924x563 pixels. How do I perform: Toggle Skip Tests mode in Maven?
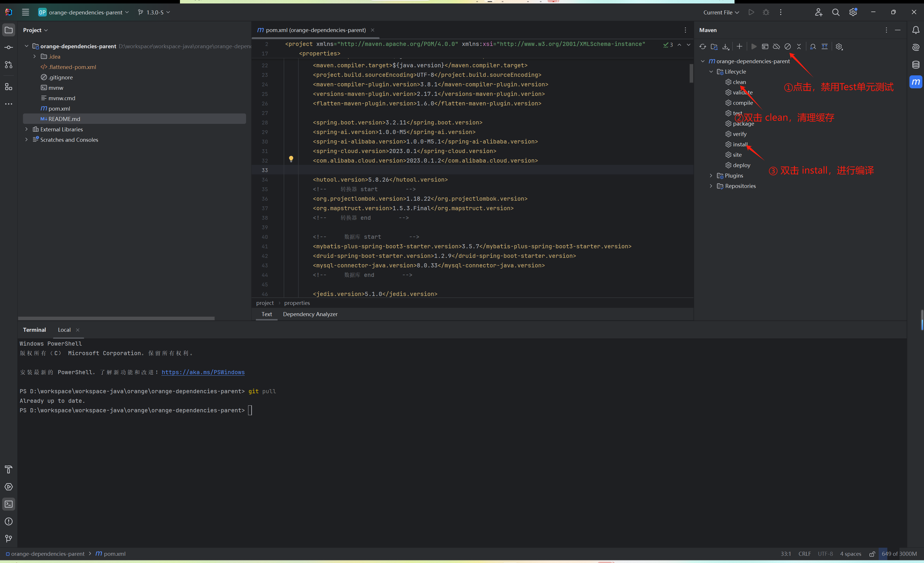(x=787, y=46)
